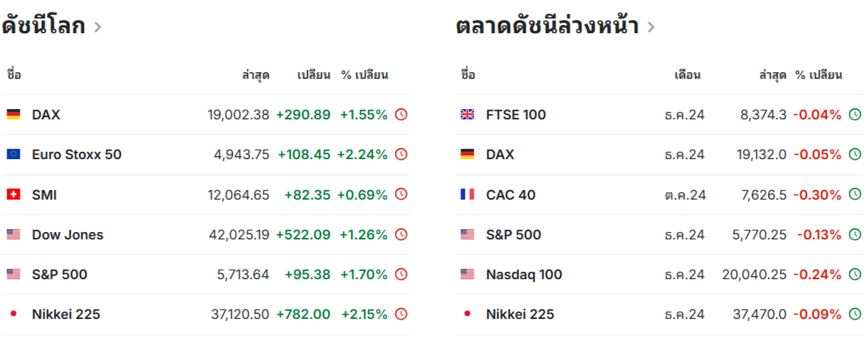Image resolution: width=868 pixels, height=338 pixels.
Task: Click the UK flag icon beside FTSE 100
Action: coord(467,115)
